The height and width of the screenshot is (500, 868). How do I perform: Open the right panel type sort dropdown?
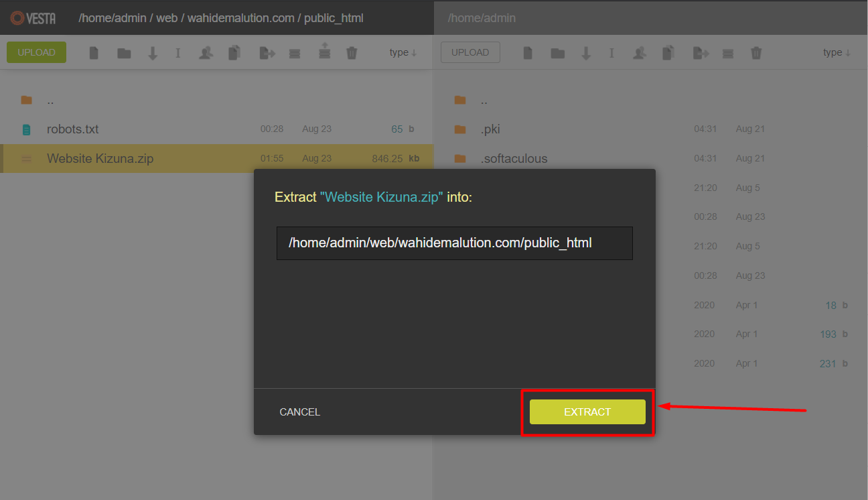click(x=837, y=52)
